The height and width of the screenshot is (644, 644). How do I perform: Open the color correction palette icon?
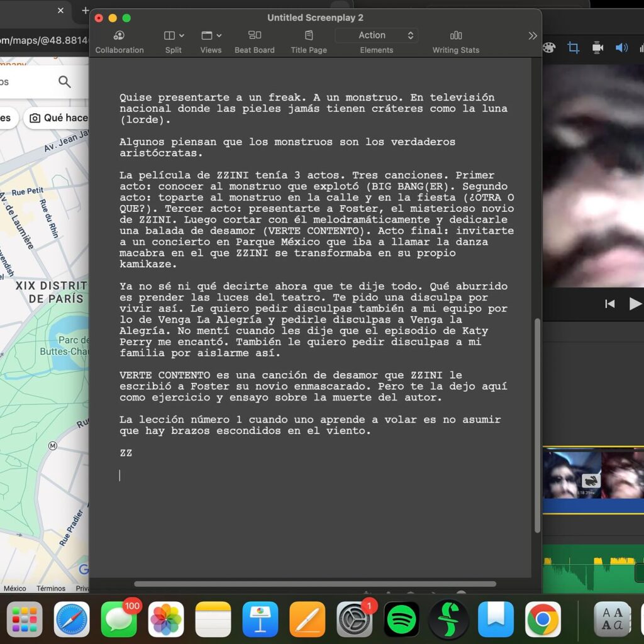[x=548, y=48]
